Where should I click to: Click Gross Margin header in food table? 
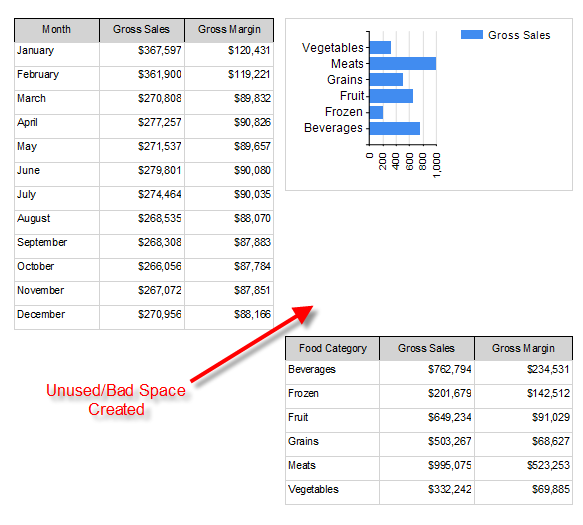point(523,348)
